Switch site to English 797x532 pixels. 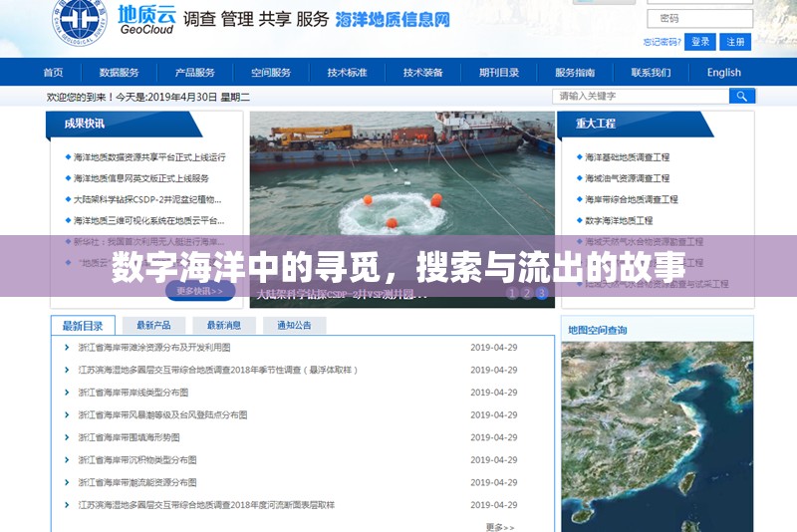(724, 72)
